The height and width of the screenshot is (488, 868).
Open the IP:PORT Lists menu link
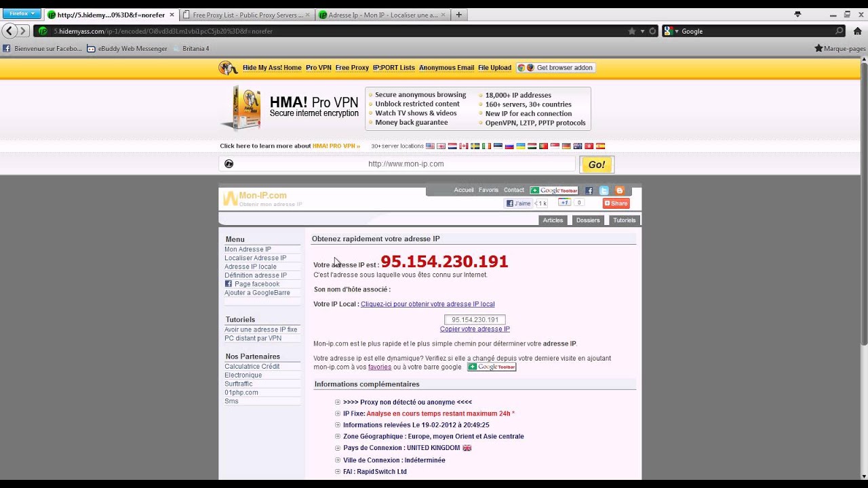click(x=394, y=68)
